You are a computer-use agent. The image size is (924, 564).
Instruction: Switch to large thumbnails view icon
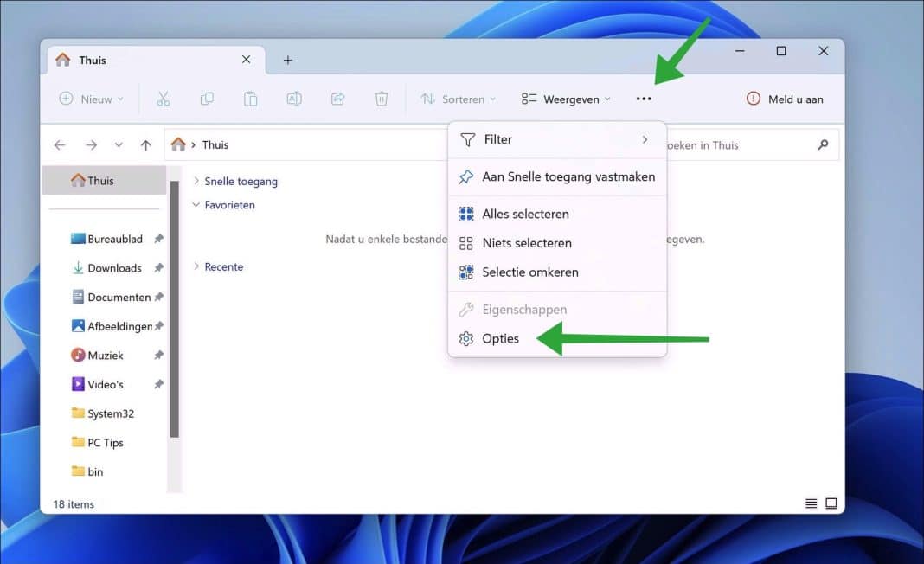pos(831,503)
